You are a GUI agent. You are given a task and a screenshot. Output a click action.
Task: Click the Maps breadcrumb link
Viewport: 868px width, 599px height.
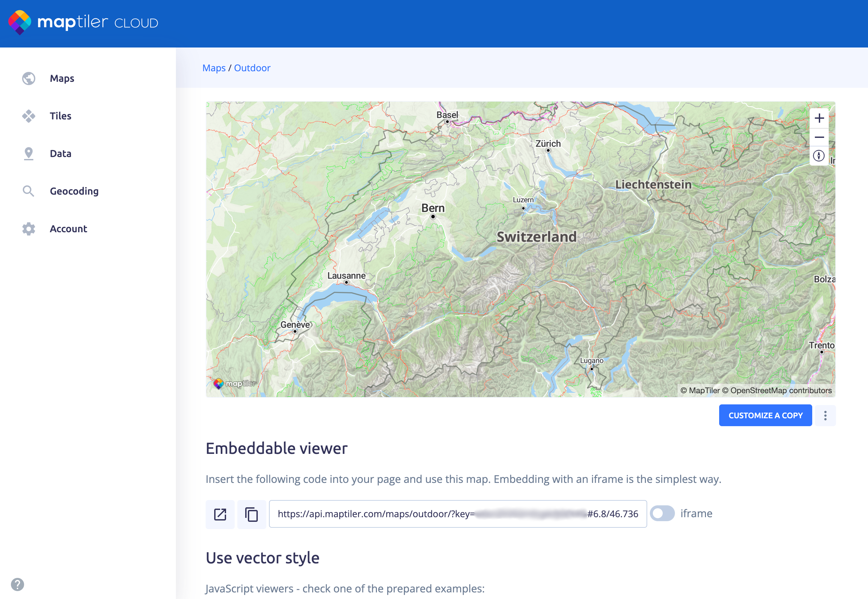(x=214, y=68)
